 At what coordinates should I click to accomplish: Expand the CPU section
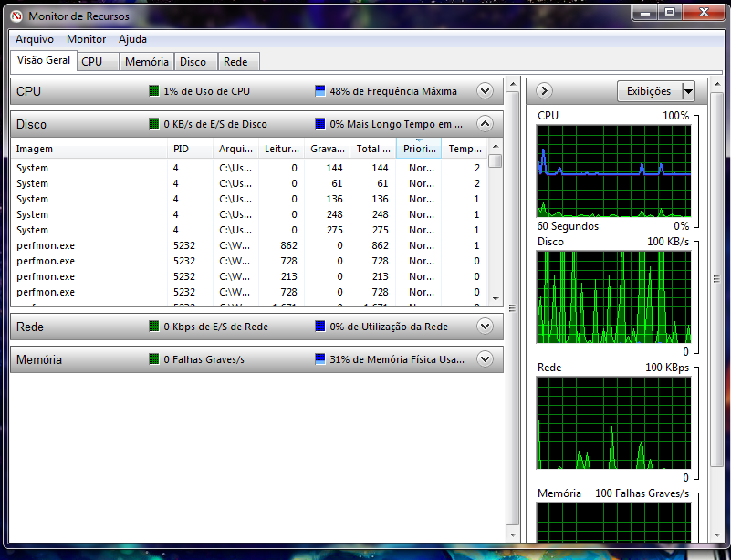coord(485,91)
